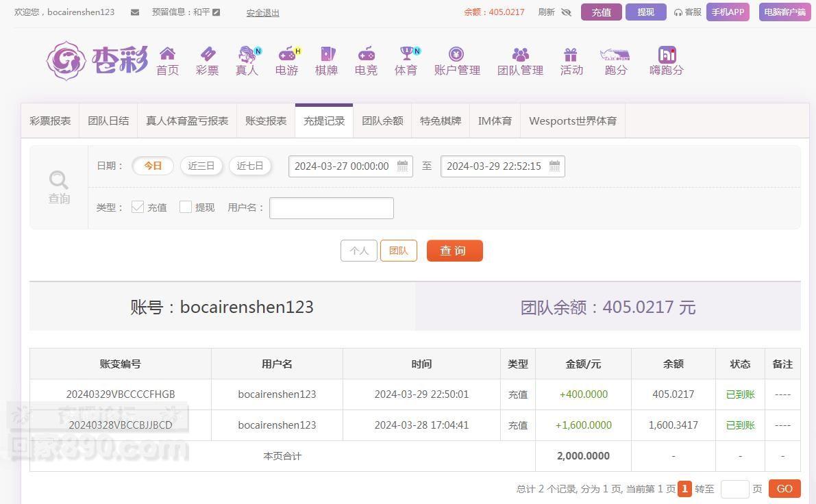Click the mail envelope icon beside username
The height and width of the screenshot is (504, 816).
coord(135,12)
